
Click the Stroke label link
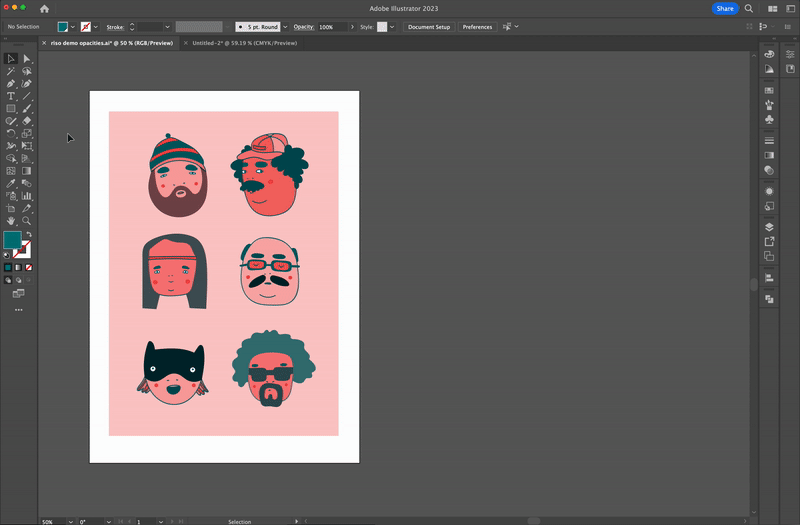click(x=115, y=27)
